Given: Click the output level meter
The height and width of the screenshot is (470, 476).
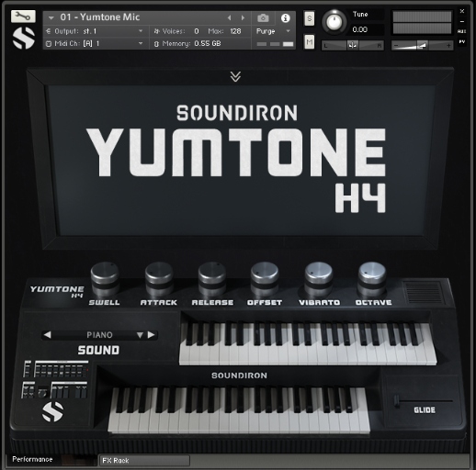Looking at the screenshot, I should [422, 23].
